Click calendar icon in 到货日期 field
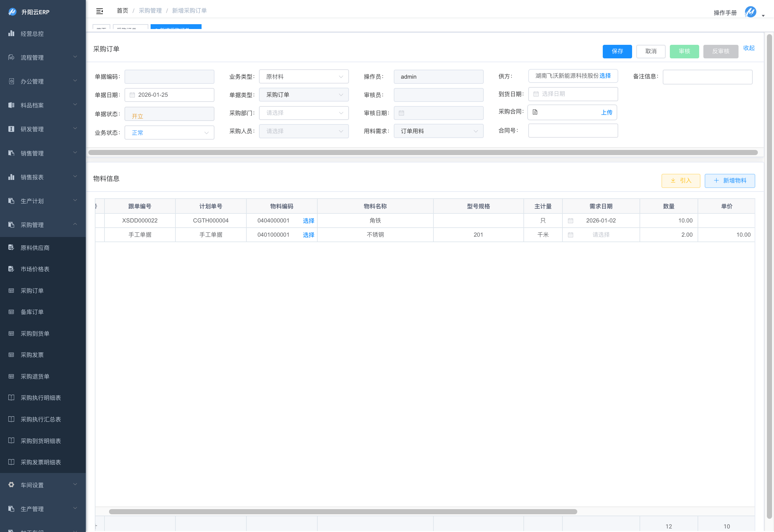The height and width of the screenshot is (532, 774). (536, 94)
